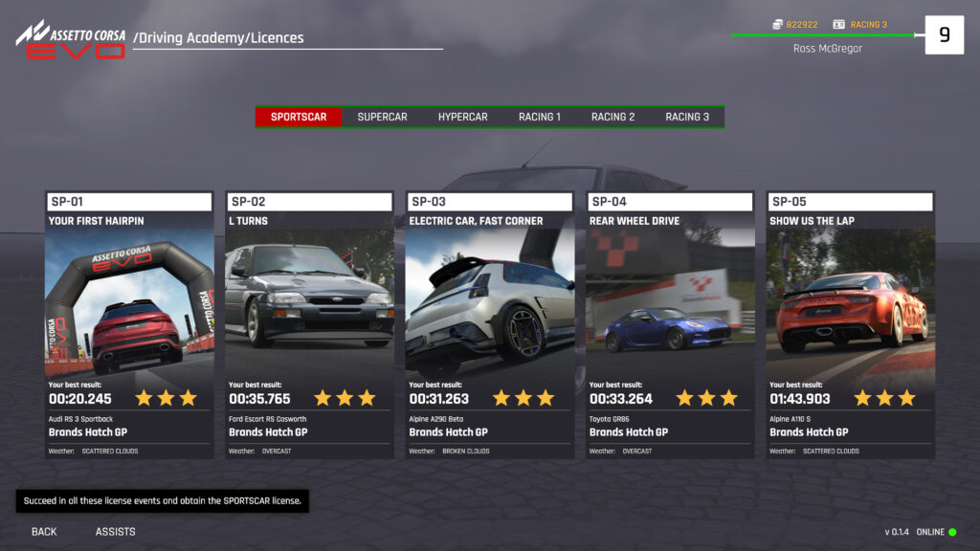Click the credits coin icon

pyautogui.click(x=776, y=24)
